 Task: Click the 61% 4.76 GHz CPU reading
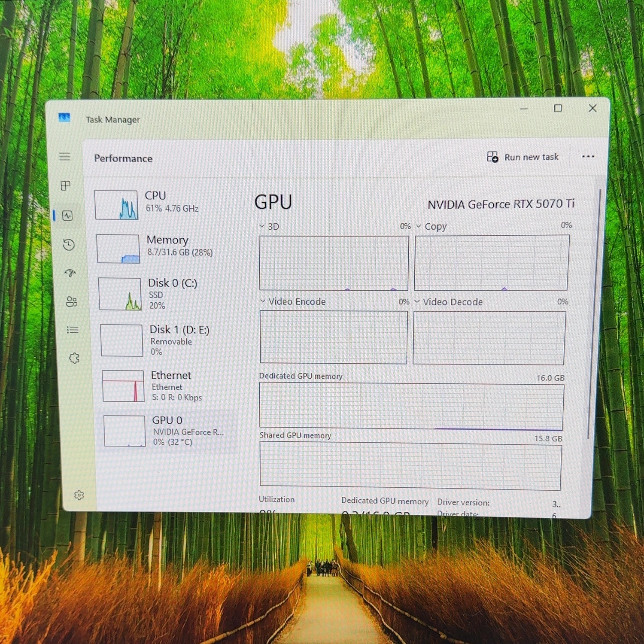[x=172, y=209]
